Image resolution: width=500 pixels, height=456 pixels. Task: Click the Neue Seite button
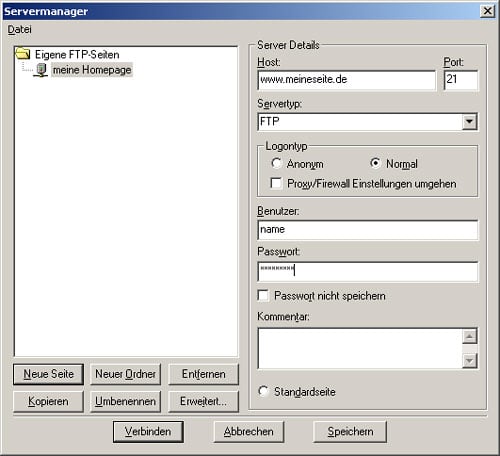[48, 374]
